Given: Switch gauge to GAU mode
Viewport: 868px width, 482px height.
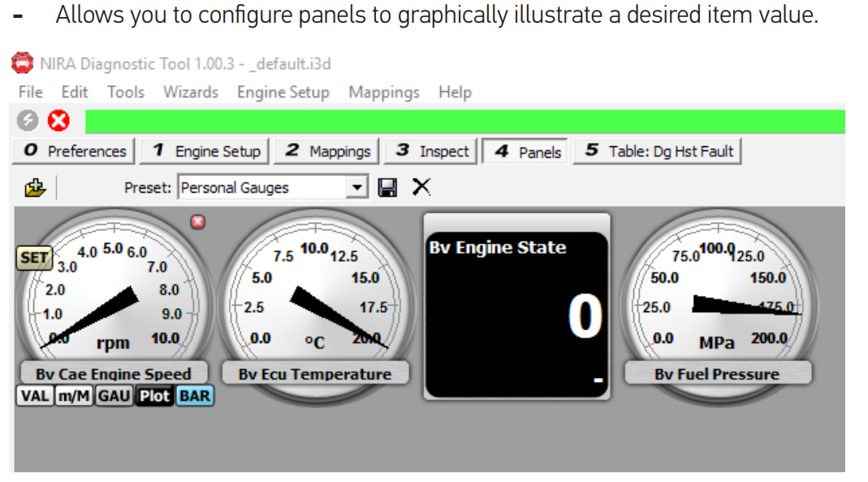Looking at the screenshot, I should pos(114,396).
